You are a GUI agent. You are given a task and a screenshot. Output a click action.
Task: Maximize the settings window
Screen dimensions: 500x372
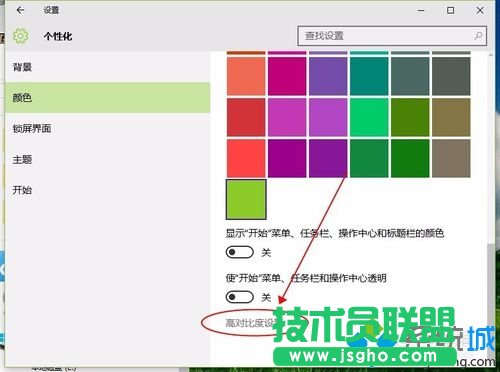point(450,10)
